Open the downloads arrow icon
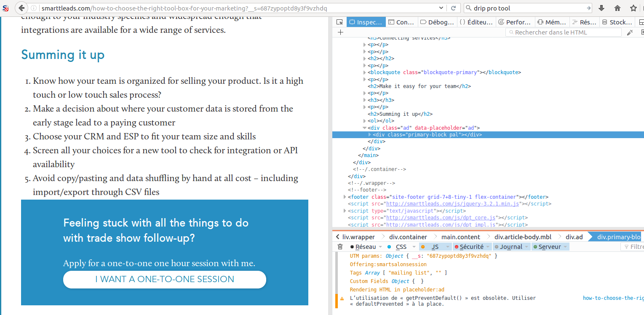644x315 pixels. [601, 8]
